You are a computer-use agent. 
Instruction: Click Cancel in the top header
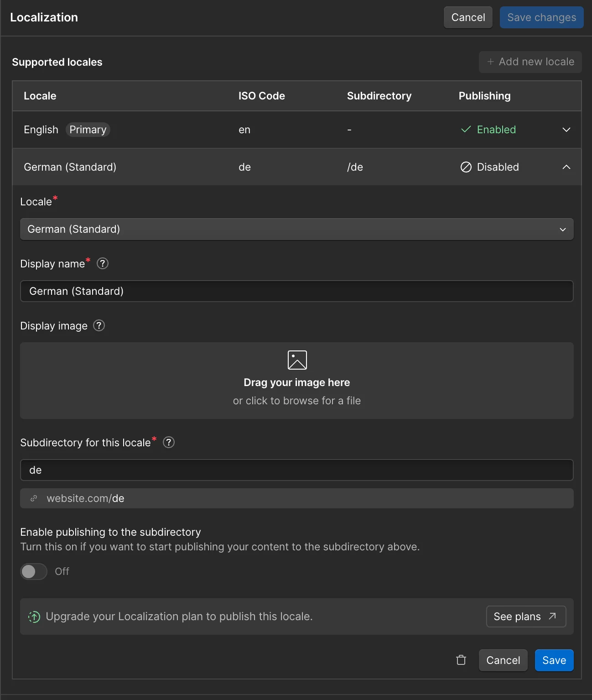pos(468,17)
